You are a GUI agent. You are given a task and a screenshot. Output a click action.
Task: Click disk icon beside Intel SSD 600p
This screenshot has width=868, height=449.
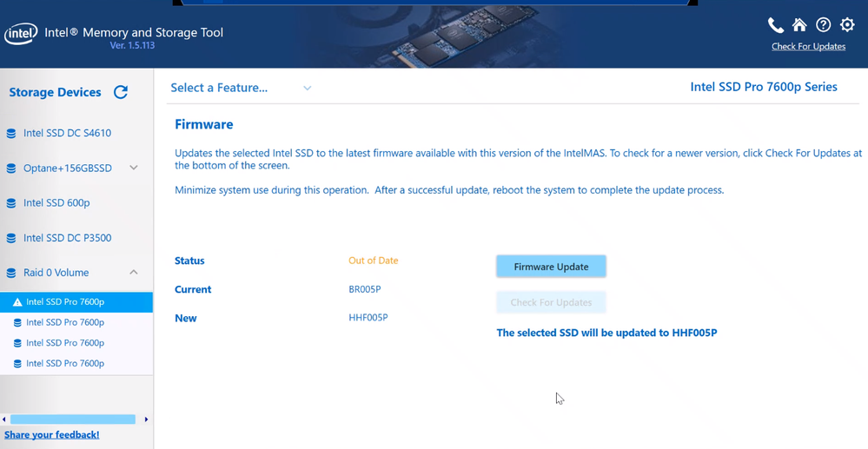tap(11, 203)
